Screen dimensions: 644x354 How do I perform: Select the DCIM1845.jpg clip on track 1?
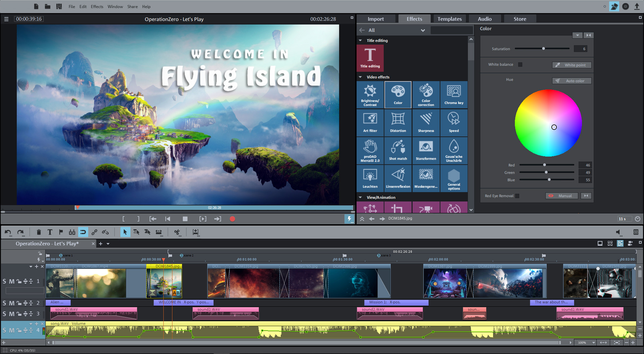[164, 282]
